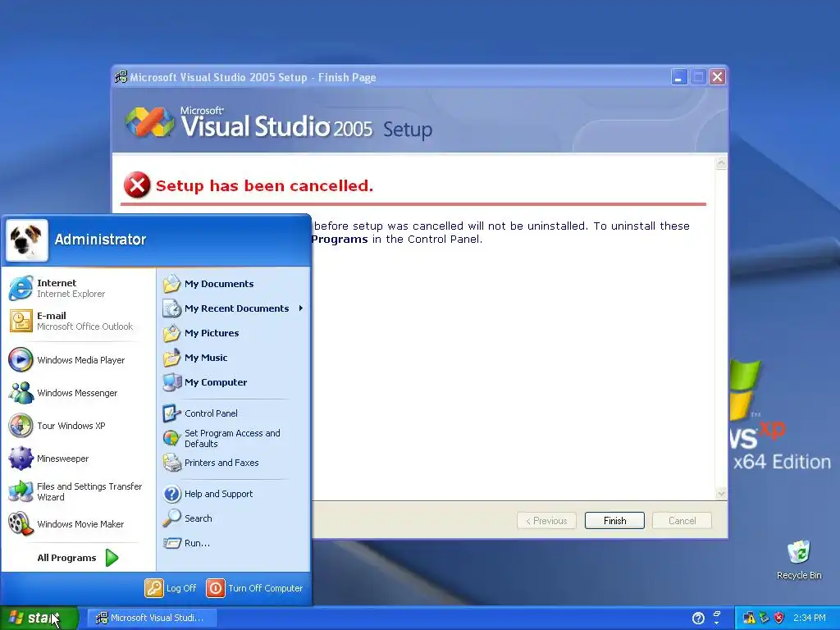The height and width of the screenshot is (630, 840).
Task: Click the red security shield tray icon
Action: 779,619
